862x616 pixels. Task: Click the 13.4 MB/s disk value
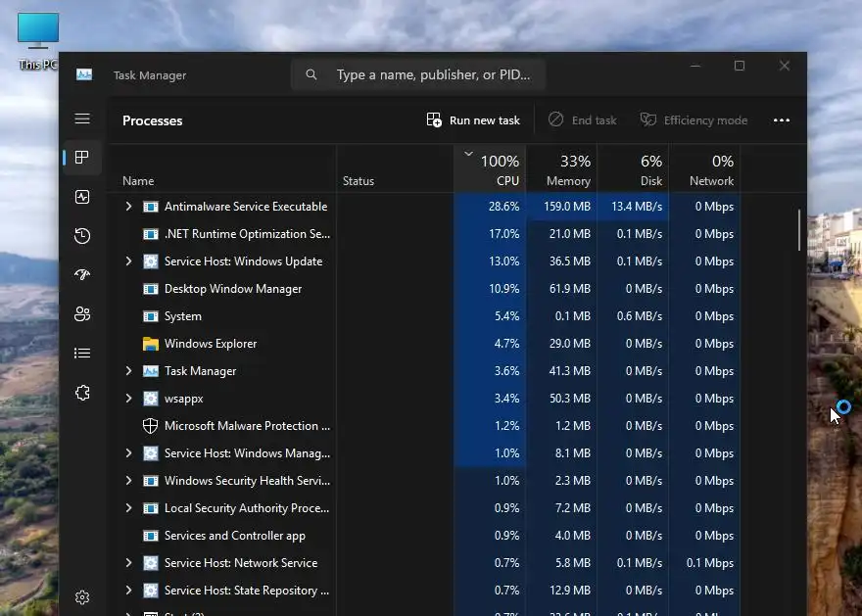[x=637, y=207]
